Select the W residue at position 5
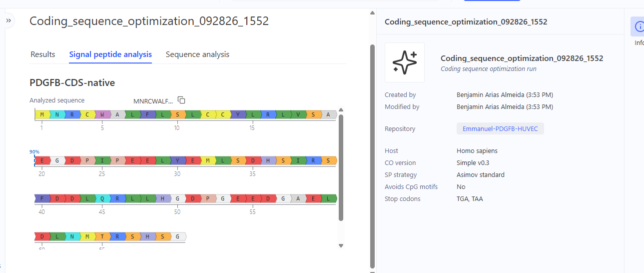644x273 pixels. point(102,114)
